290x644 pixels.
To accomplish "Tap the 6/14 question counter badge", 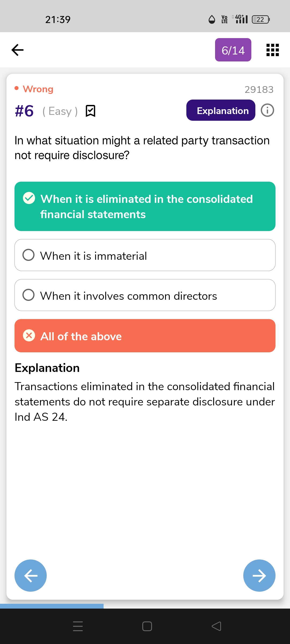I will pyautogui.click(x=233, y=50).
